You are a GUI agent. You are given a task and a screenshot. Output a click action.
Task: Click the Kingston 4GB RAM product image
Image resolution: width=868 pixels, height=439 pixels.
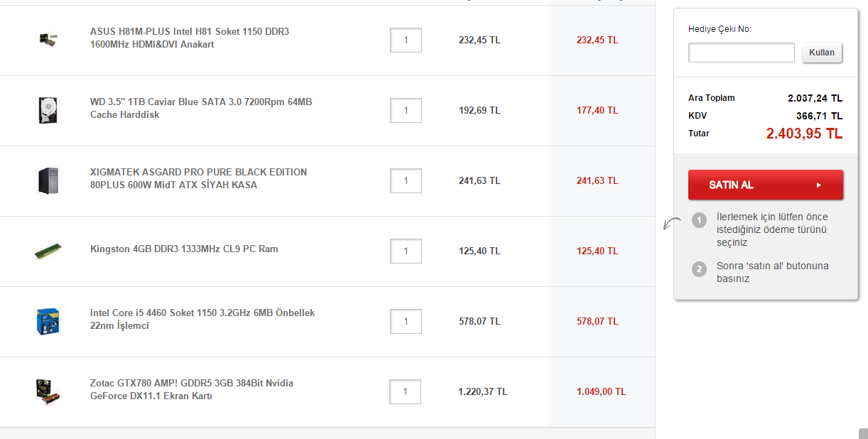[x=48, y=251]
